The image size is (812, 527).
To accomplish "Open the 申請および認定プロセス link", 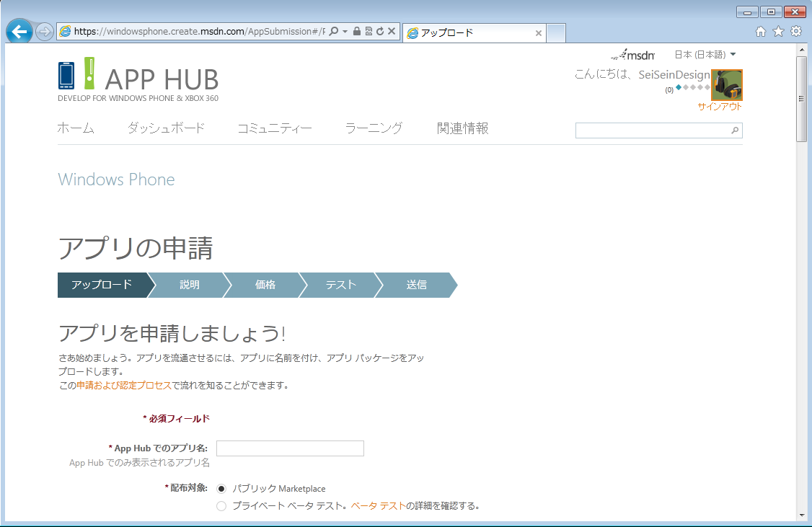I will click(124, 385).
